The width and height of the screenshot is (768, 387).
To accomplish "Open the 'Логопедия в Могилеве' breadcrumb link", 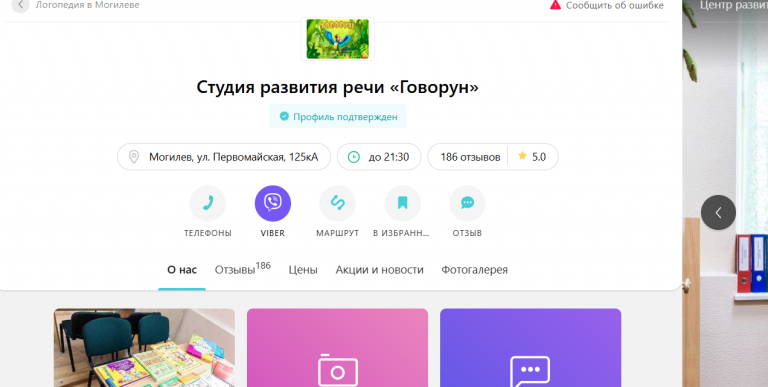I will (87, 5).
